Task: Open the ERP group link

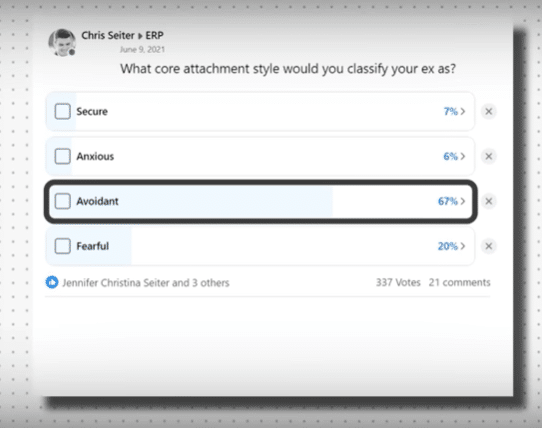Action: [x=154, y=35]
